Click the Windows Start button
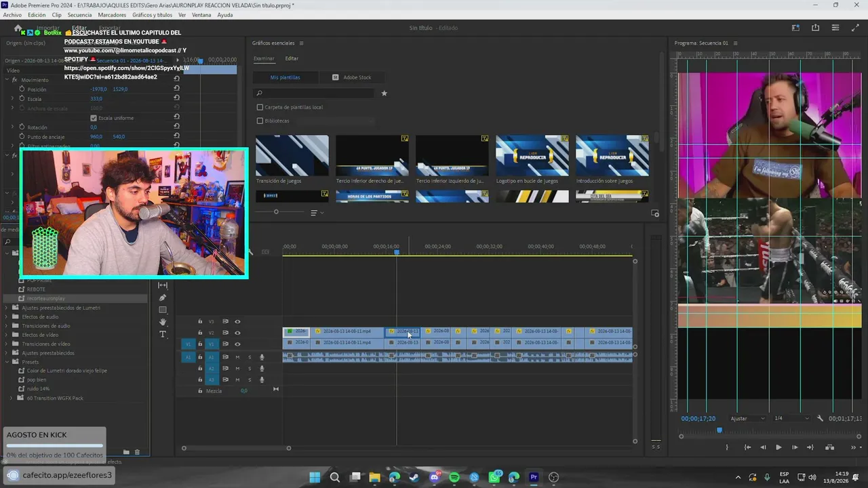The image size is (868, 488). 315,477
